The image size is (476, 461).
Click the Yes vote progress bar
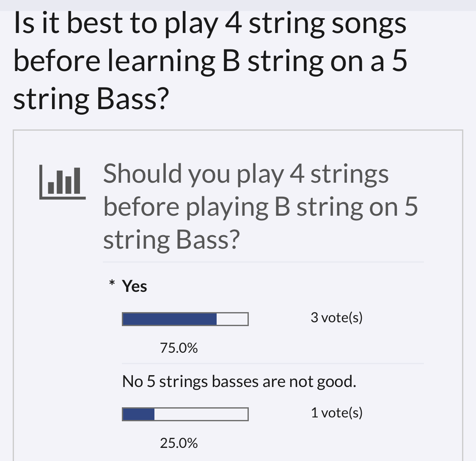click(x=185, y=319)
